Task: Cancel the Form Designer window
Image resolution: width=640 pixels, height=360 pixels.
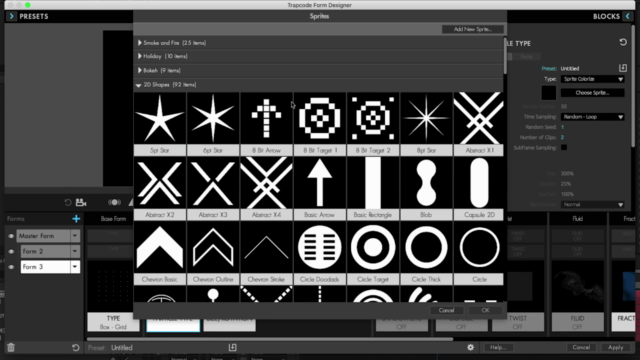Action: pyautogui.click(x=581, y=347)
